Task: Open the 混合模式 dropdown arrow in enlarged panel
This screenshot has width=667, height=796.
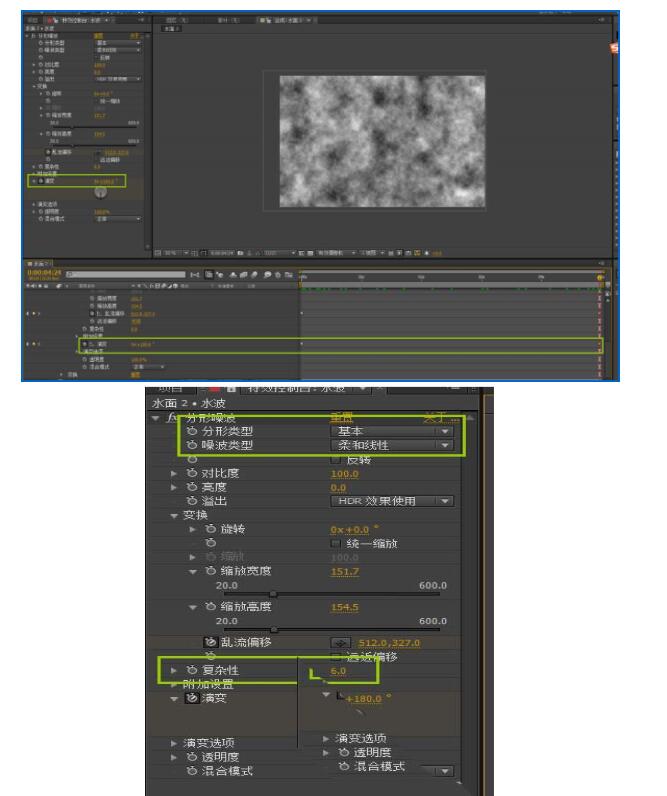Action: click(445, 771)
